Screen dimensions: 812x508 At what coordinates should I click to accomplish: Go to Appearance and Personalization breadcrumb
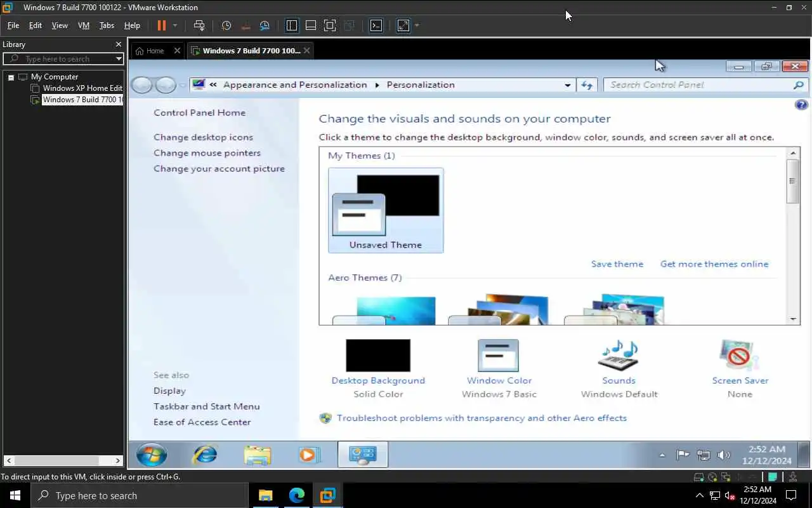[x=295, y=85]
